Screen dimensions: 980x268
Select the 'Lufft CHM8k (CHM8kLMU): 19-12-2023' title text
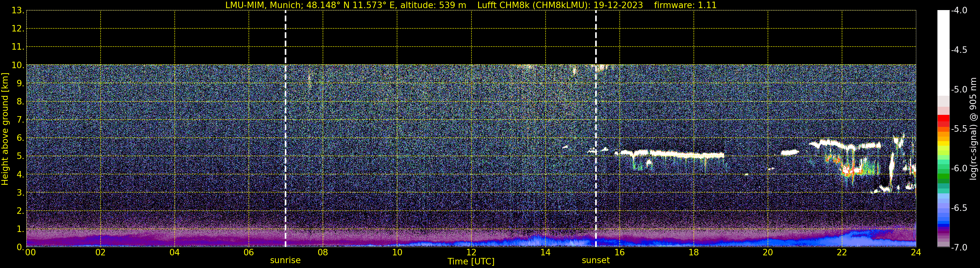pos(560,5)
